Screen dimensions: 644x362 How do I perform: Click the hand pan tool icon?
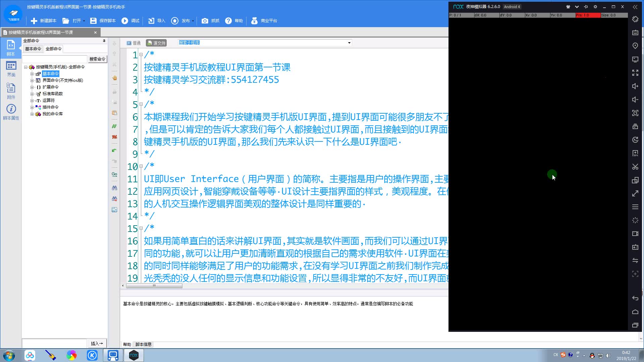pos(114,78)
